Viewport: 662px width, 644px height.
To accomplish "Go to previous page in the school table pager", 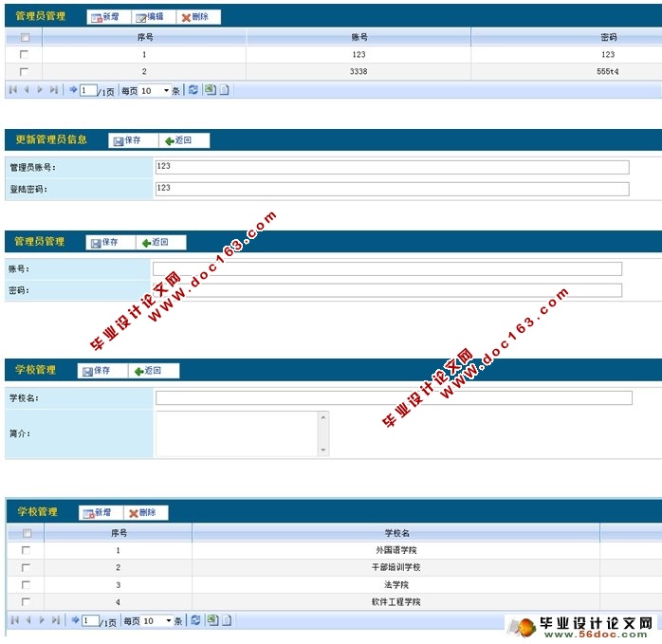I will pos(28,620).
